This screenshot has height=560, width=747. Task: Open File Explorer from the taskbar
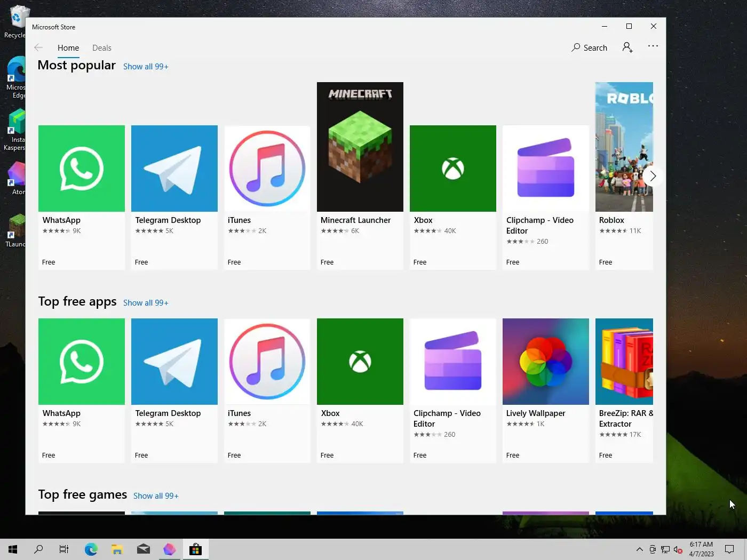(117, 549)
